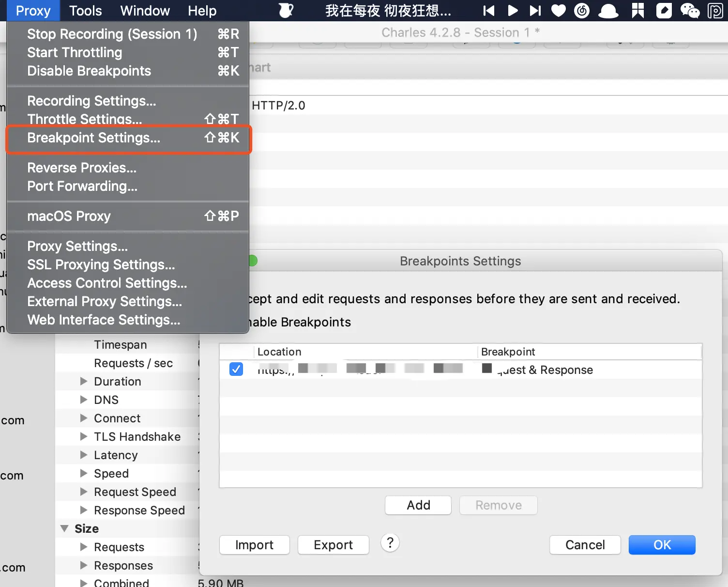The height and width of the screenshot is (587, 728).
Task: Expand the Speed row
Action: click(x=84, y=473)
